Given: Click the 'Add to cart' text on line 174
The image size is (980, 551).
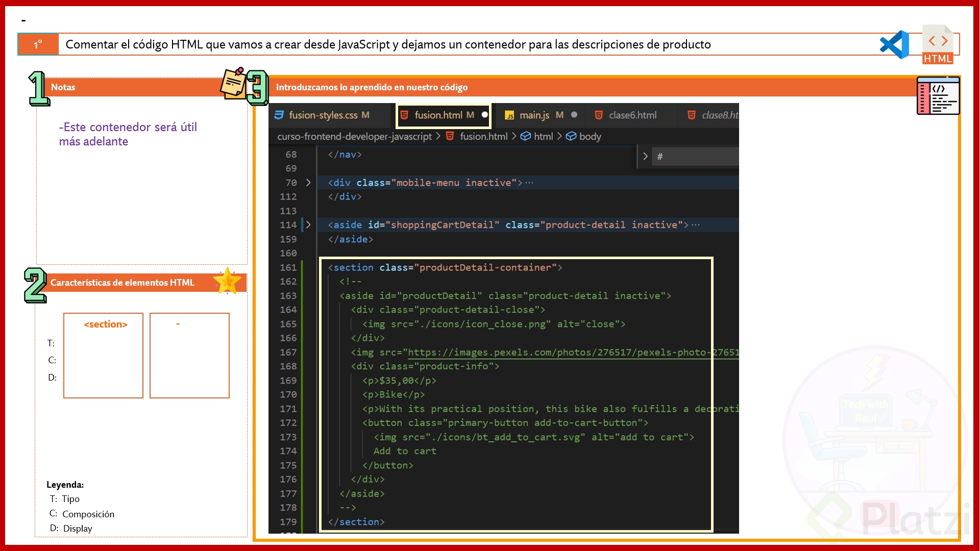Looking at the screenshot, I should tap(405, 451).
